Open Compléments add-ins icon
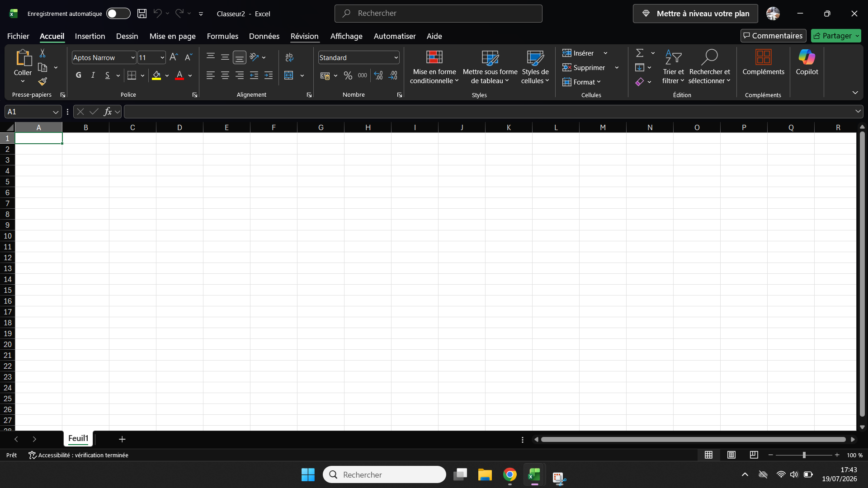The width and height of the screenshot is (868, 488). (763, 62)
